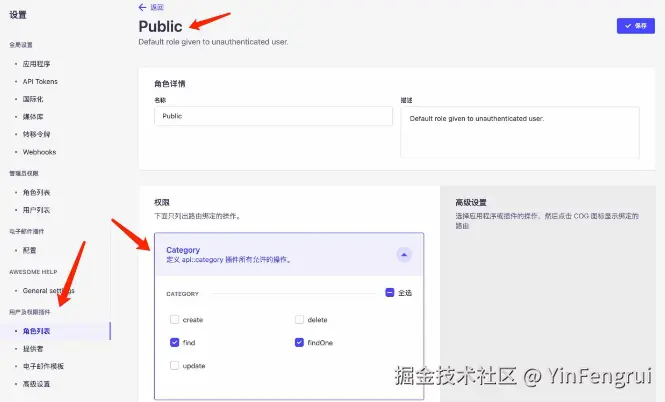The height and width of the screenshot is (402, 665).
Task: Uncheck the find permission checkbox
Action: 174,342
